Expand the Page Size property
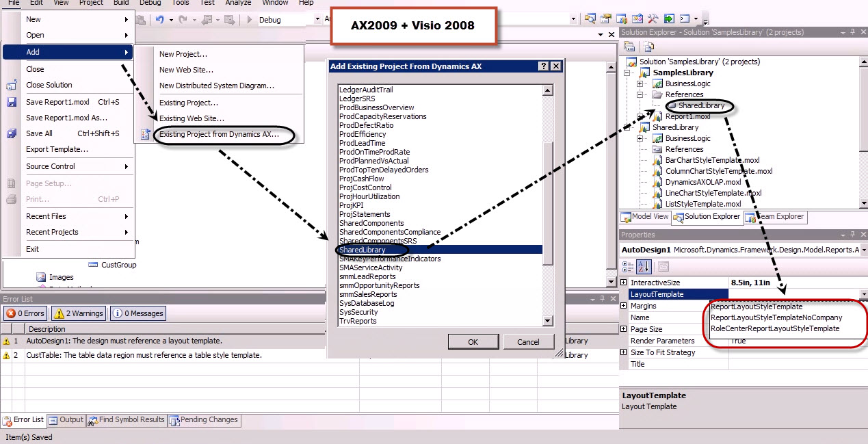 (624, 329)
